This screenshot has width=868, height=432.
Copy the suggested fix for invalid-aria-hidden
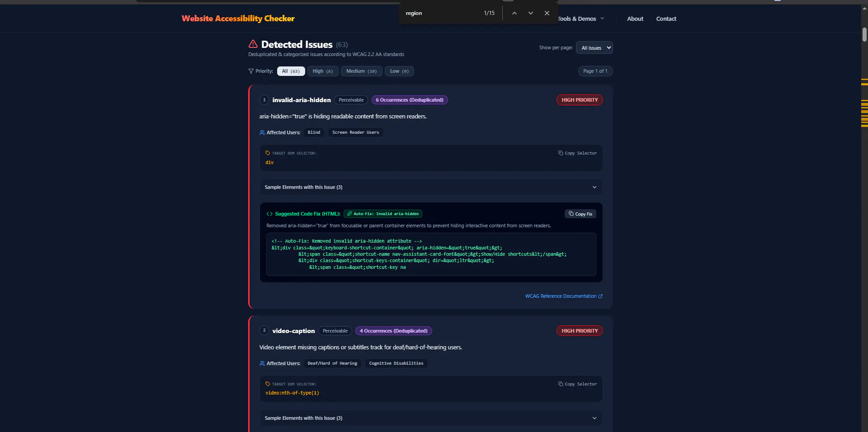pos(580,214)
